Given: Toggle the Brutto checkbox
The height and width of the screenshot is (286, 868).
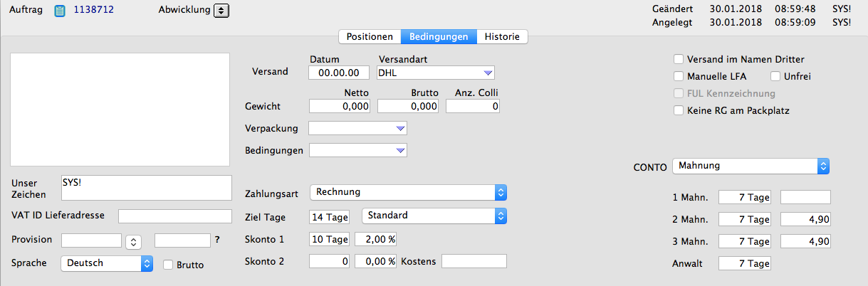Looking at the screenshot, I should click(168, 265).
